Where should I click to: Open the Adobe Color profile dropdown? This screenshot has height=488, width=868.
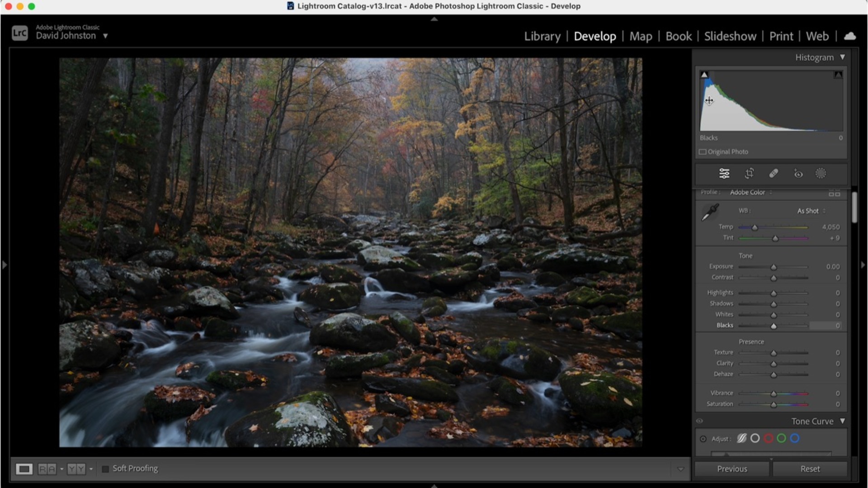click(x=750, y=193)
